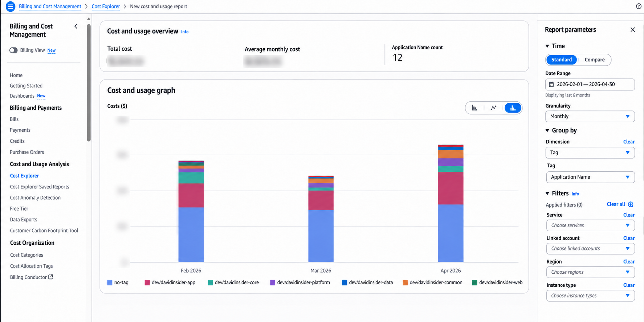
Task: Collapse the Time section
Action: click(x=547, y=46)
